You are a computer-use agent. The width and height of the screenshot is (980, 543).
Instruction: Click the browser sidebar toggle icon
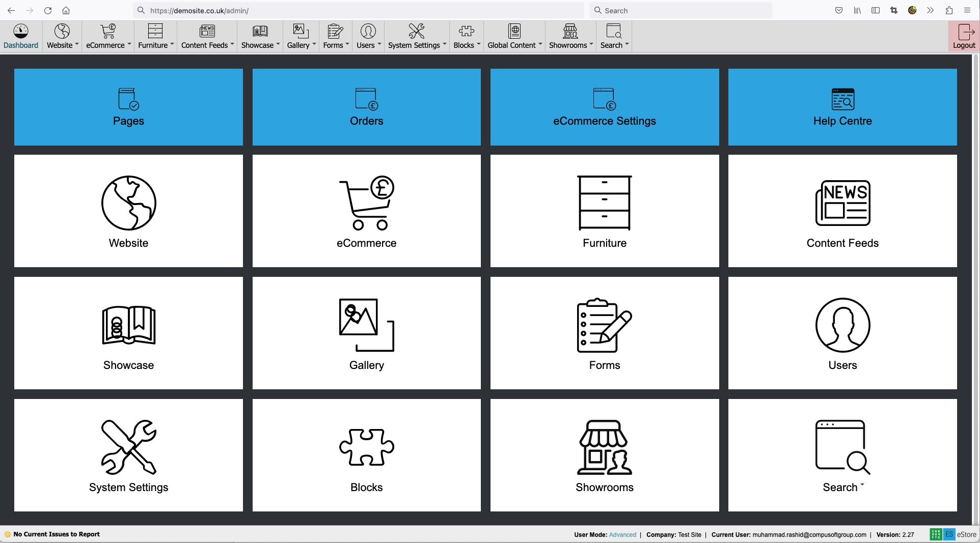click(x=876, y=10)
